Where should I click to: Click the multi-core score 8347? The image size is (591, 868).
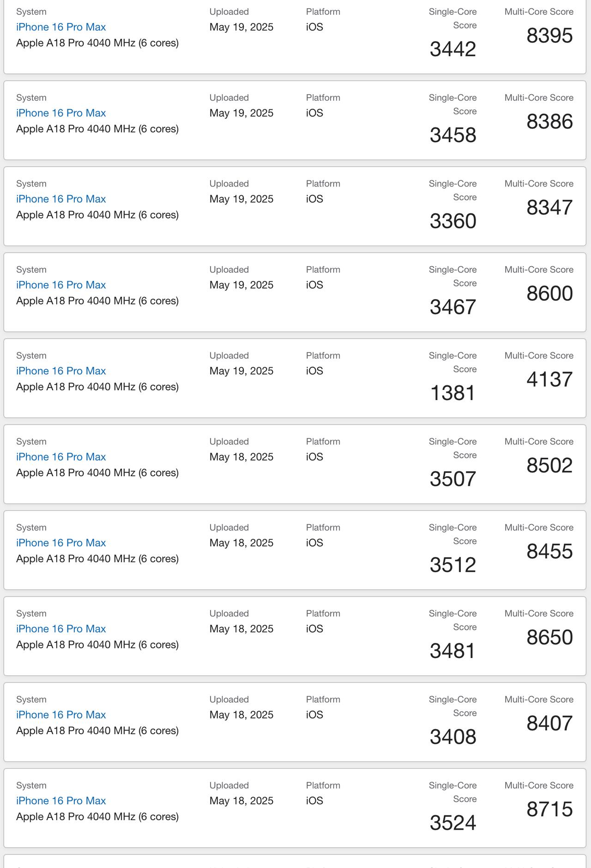tap(549, 208)
